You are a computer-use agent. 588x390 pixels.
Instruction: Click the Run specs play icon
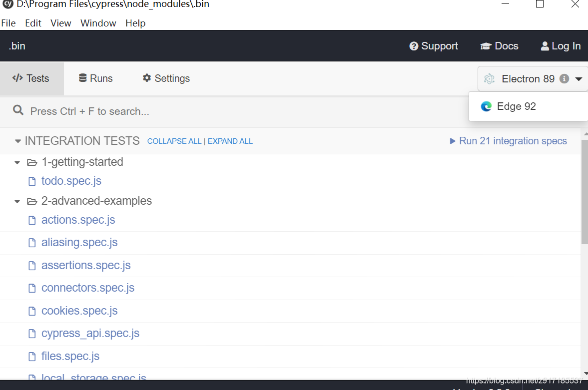(x=452, y=141)
